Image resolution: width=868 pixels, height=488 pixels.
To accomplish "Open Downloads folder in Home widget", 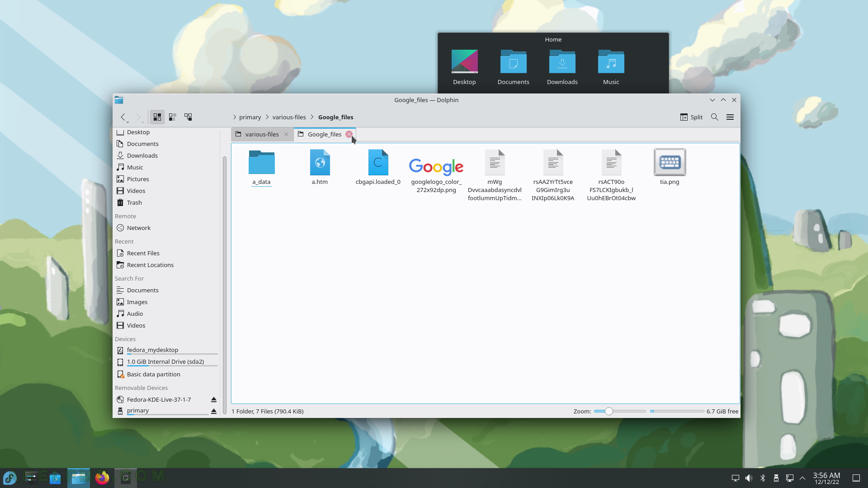I will point(562,67).
